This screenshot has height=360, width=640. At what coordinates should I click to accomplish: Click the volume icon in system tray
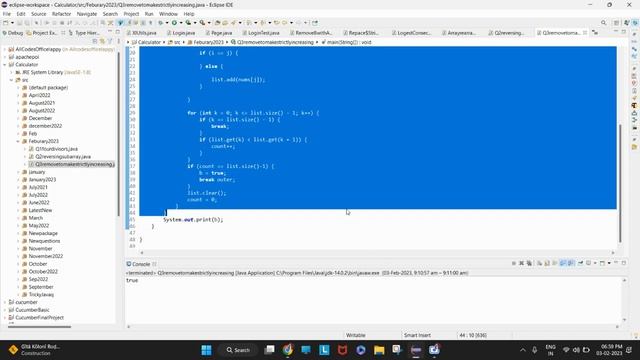pos(576,350)
